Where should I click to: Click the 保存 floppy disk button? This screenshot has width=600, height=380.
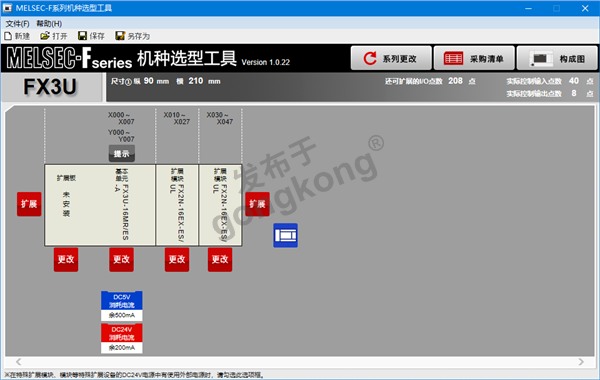(91, 36)
